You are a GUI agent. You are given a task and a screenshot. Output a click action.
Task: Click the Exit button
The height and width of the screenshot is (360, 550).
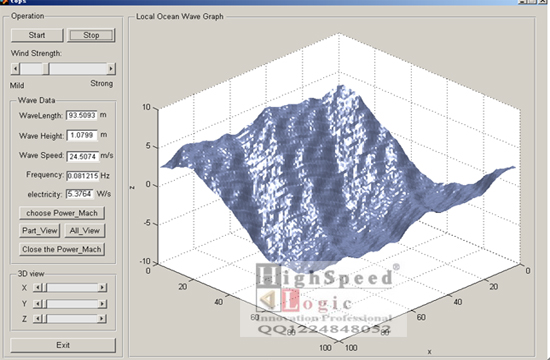[63, 345]
